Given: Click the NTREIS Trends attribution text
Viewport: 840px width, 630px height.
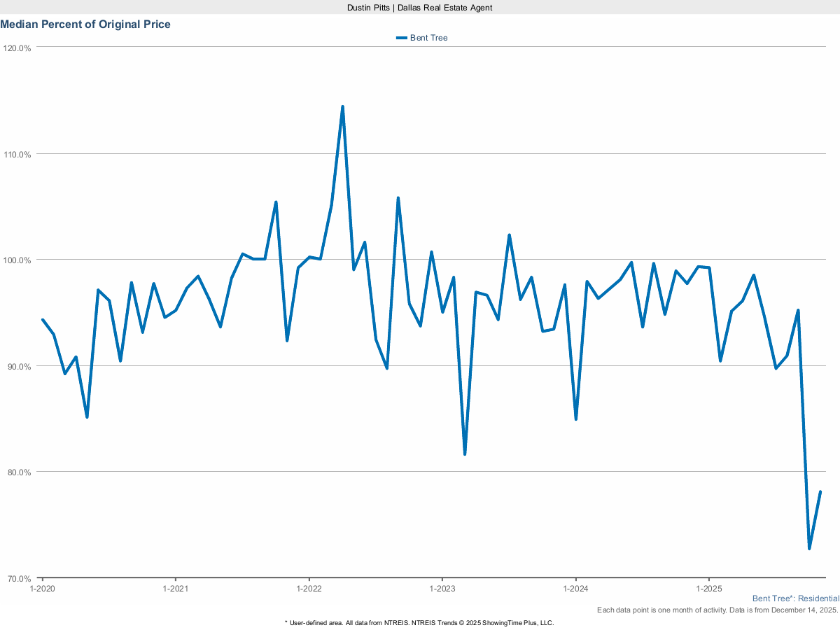Looking at the screenshot, I should pyautogui.click(x=419, y=622).
